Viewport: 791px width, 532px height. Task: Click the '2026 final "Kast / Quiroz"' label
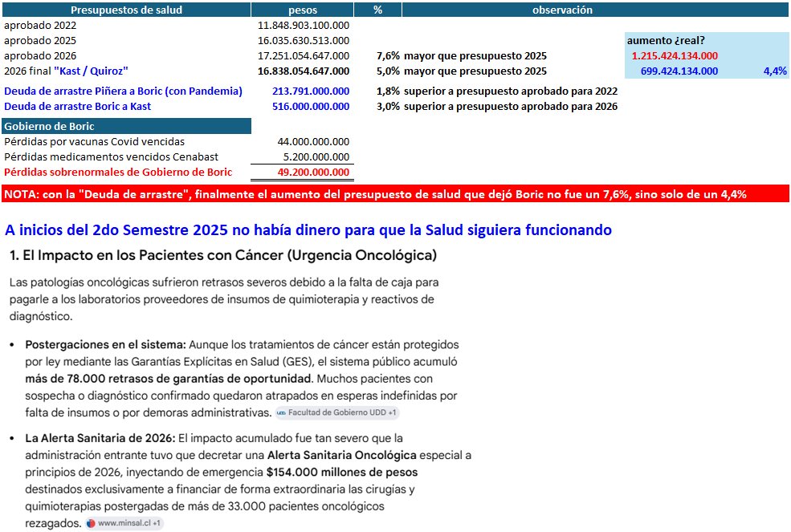pos(66,71)
